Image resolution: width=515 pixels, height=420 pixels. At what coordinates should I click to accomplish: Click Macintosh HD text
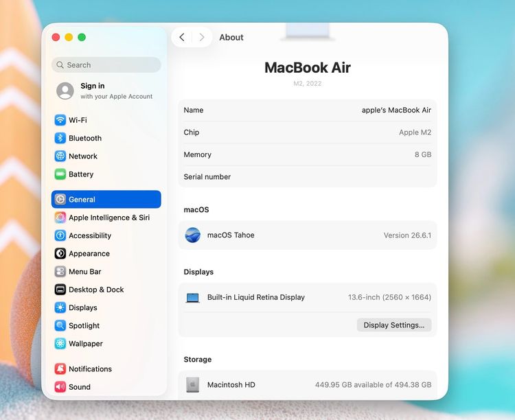pyautogui.click(x=231, y=385)
